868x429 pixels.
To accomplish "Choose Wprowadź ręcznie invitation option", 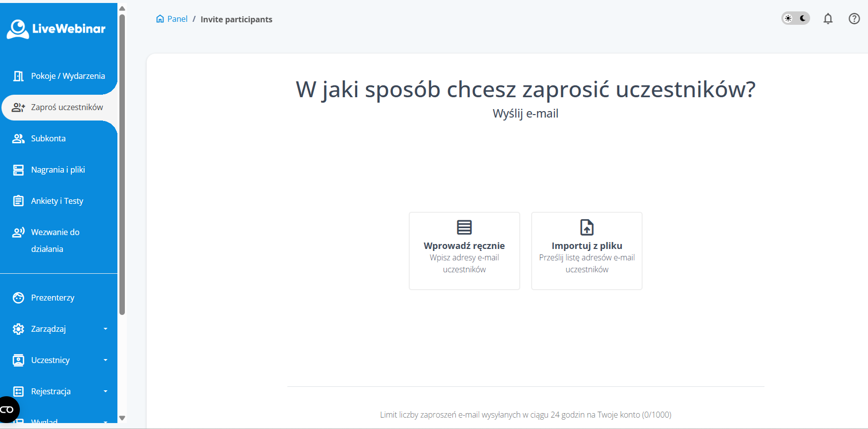I will (x=464, y=251).
